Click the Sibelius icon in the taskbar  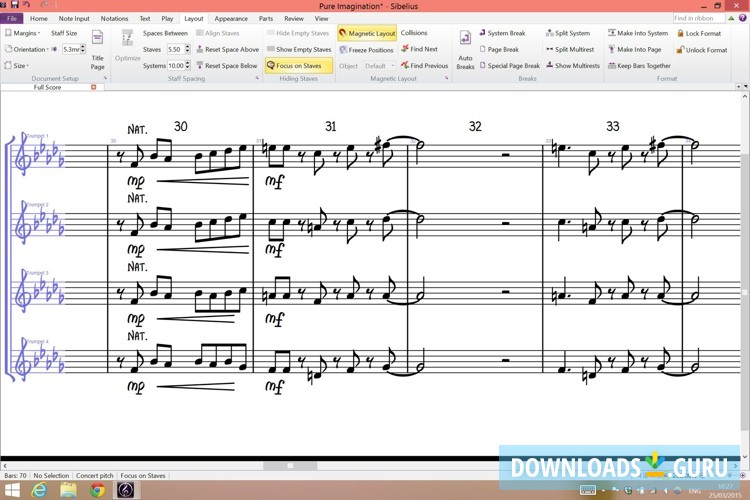[x=126, y=490]
